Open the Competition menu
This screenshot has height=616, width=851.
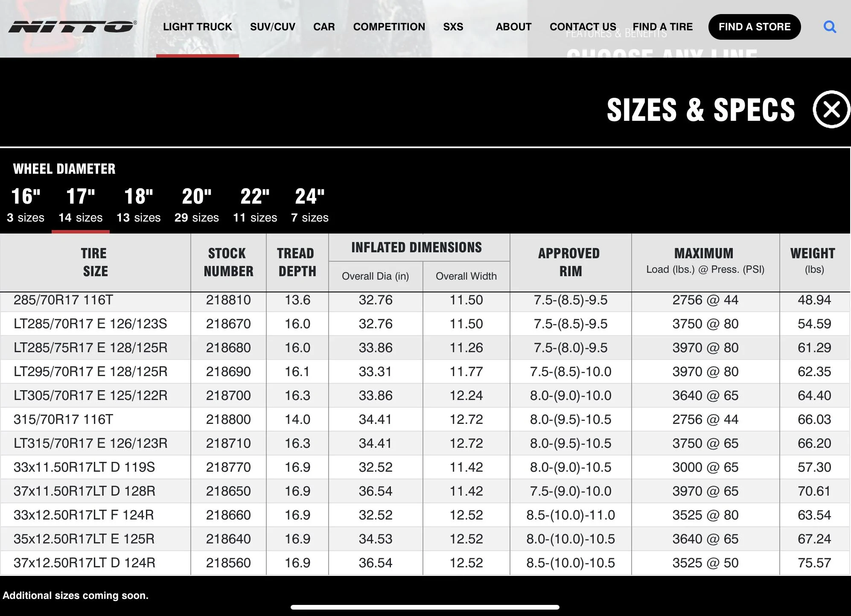click(x=389, y=27)
